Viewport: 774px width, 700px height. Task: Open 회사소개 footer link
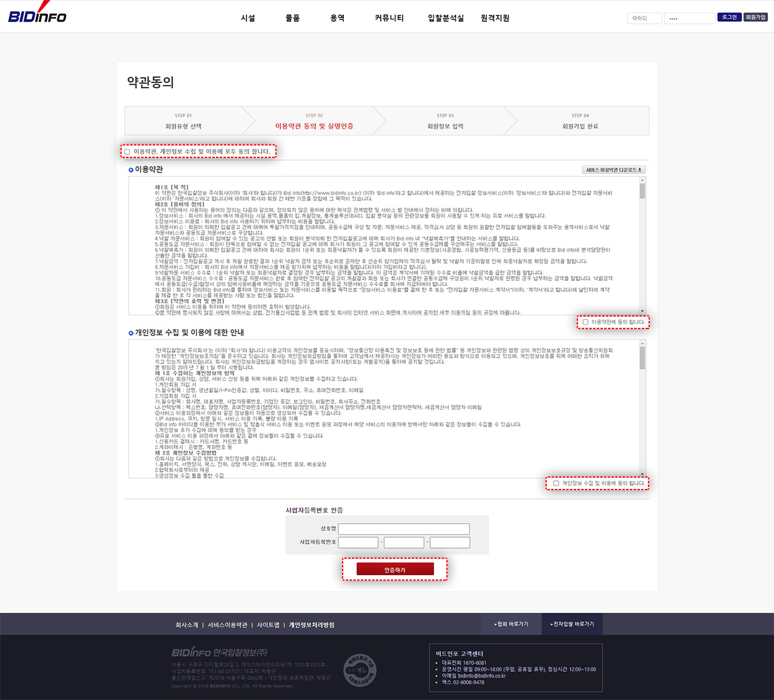point(187,625)
